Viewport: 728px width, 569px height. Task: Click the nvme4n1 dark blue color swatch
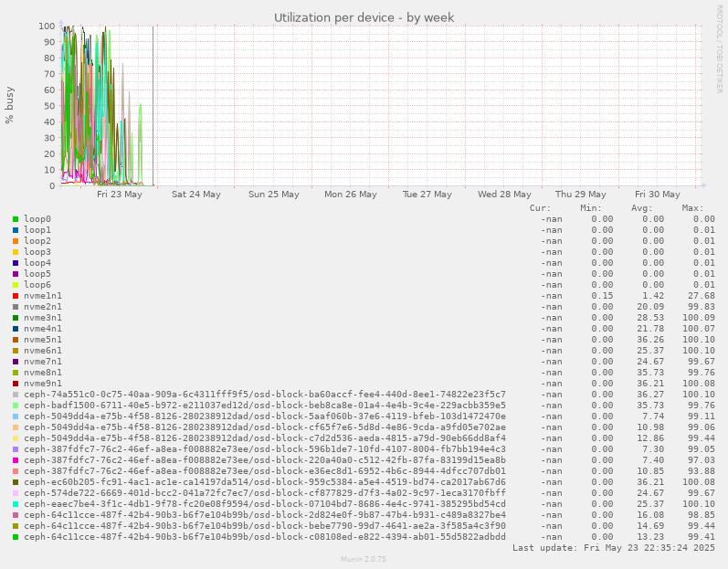click(16, 329)
